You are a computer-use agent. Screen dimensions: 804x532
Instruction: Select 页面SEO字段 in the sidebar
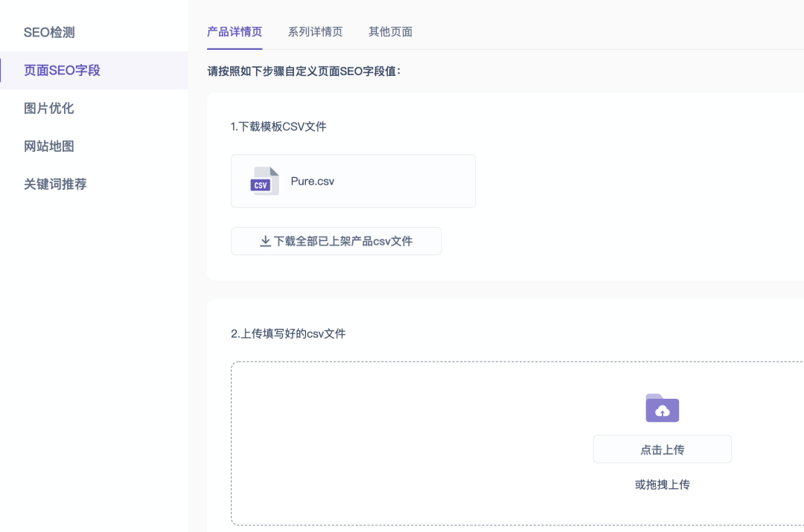tap(62, 71)
